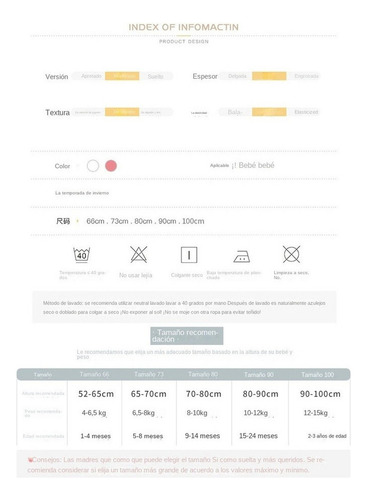Click the Tamaño 100 column header
Image resolution: width=367 pixels, height=500 pixels.
[x=317, y=375]
